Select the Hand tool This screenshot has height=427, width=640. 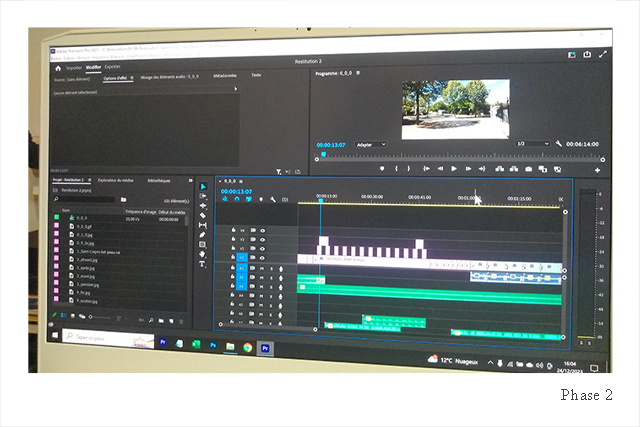tap(203, 254)
